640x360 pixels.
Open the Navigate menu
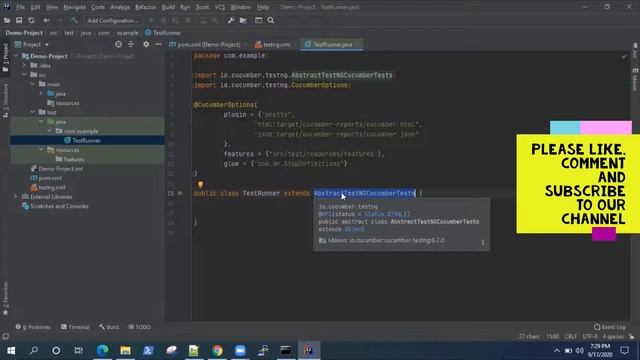[x=74, y=7]
